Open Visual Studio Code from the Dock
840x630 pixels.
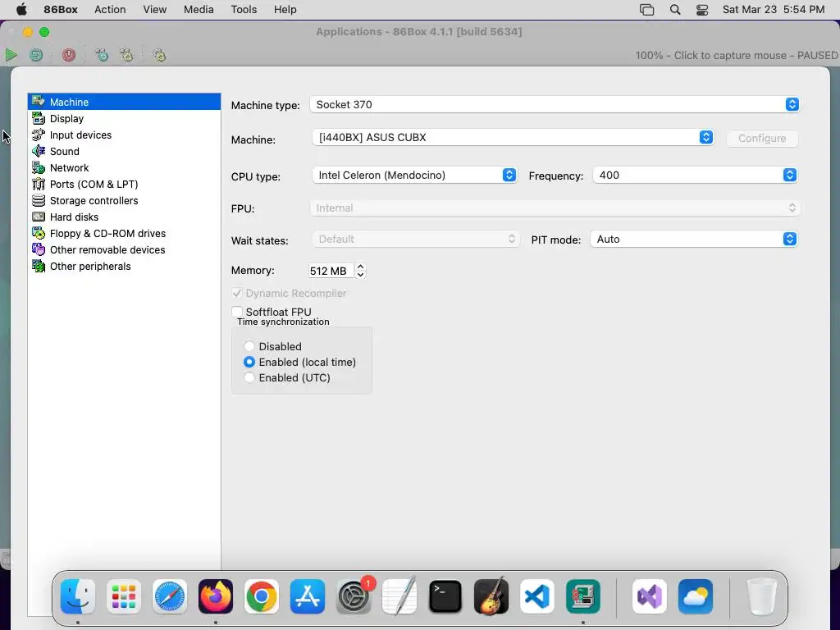point(537,596)
